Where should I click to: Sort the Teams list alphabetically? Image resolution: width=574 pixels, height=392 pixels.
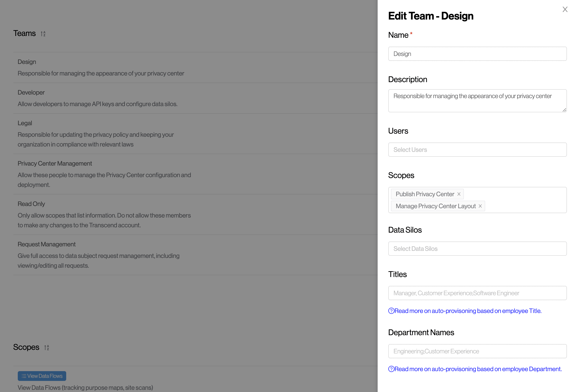(x=43, y=34)
